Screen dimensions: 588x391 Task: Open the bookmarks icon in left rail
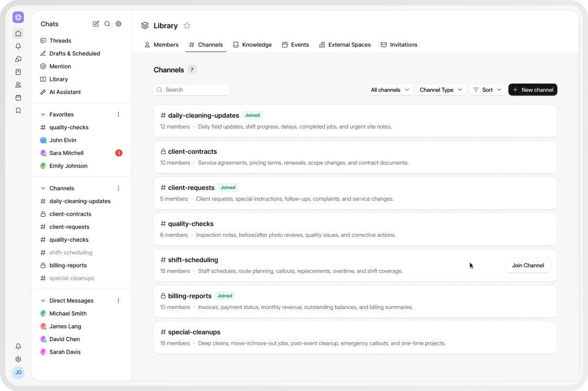18,110
